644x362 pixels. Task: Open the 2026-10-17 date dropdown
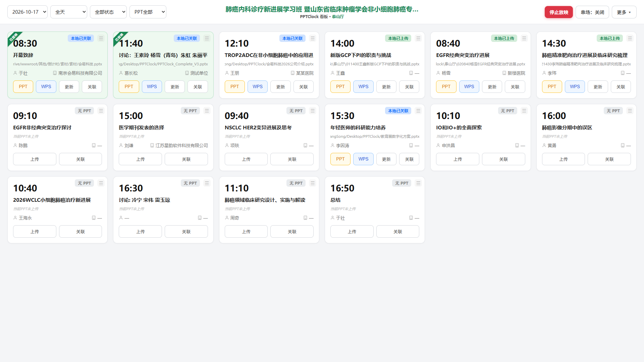(x=28, y=12)
